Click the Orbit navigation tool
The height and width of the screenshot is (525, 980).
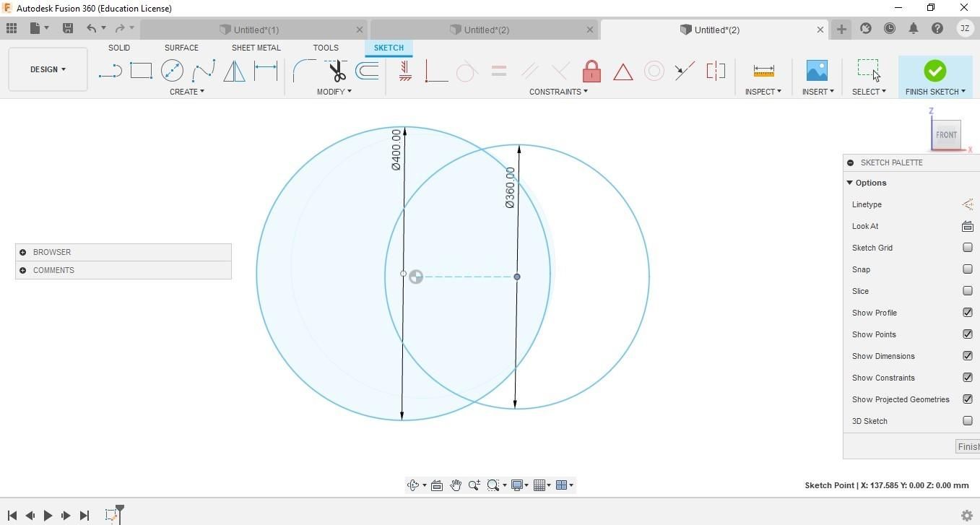413,485
